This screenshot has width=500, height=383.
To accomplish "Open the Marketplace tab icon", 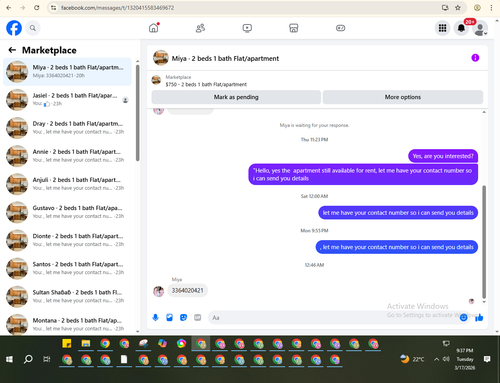I will pos(294,28).
